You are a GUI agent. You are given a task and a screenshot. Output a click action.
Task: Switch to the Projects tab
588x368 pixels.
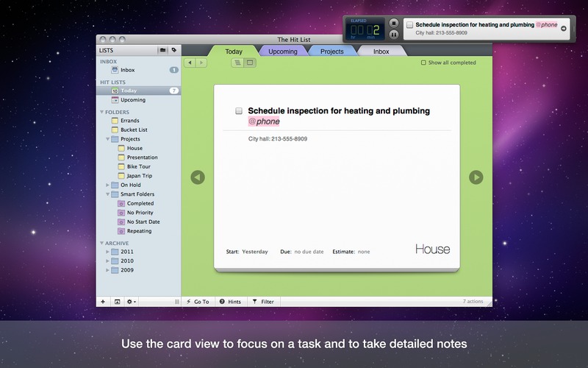pos(332,52)
